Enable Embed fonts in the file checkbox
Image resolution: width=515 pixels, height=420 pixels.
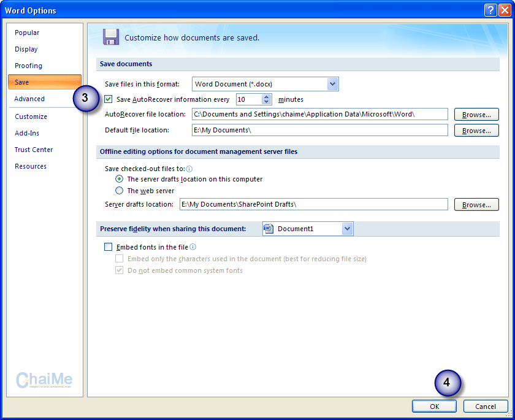click(109, 247)
